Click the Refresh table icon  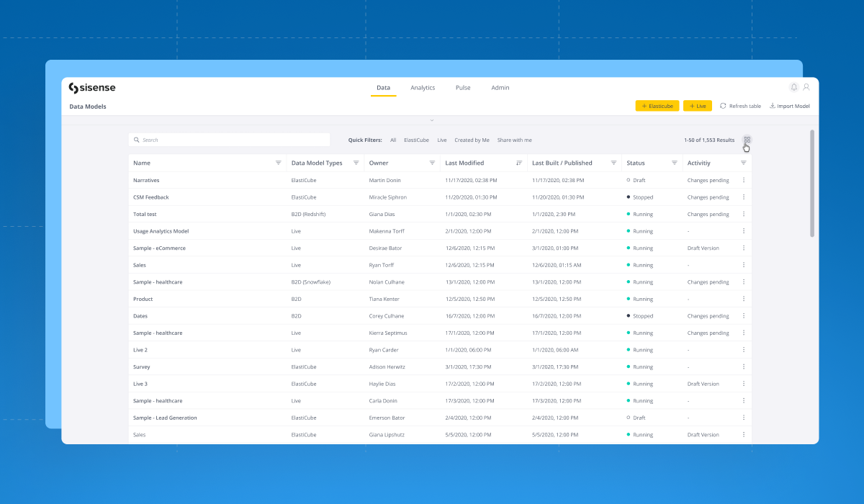tap(724, 105)
